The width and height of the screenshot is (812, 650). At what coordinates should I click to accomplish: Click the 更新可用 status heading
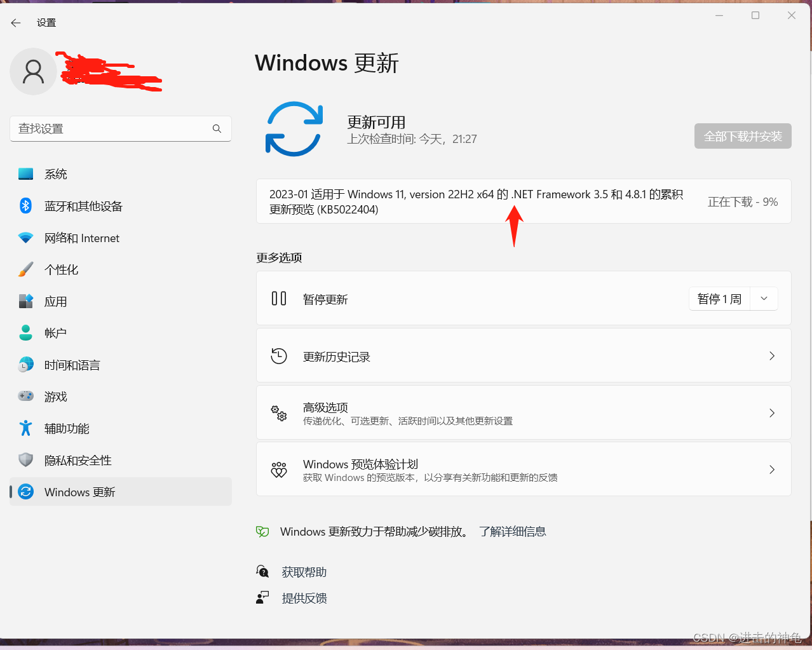click(376, 122)
